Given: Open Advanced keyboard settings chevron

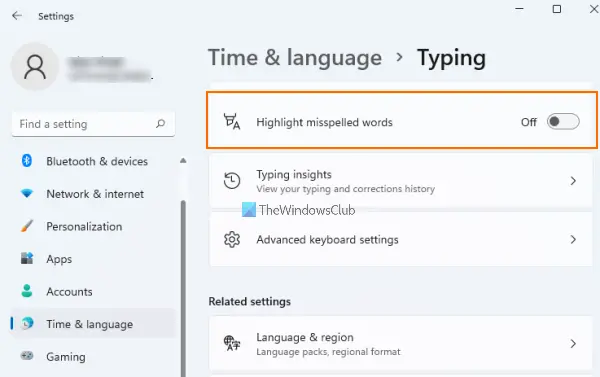Looking at the screenshot, I should coord(573,240).
